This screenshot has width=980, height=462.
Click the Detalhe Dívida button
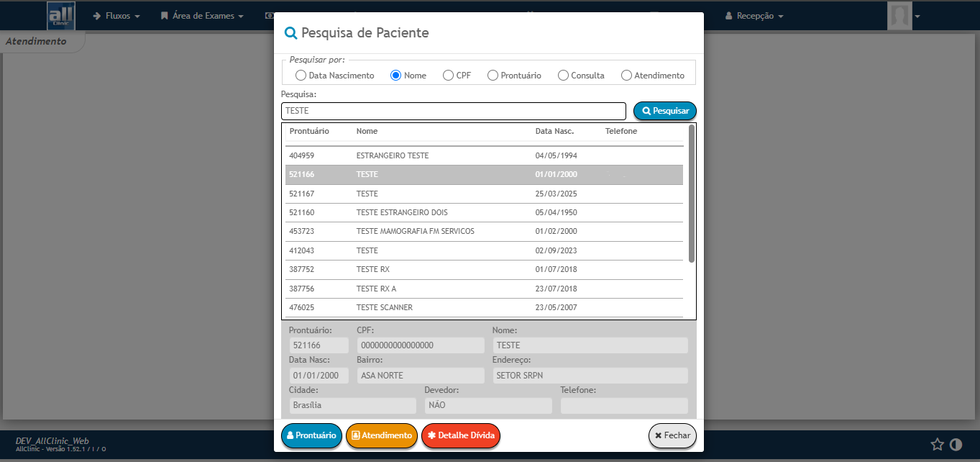(460, 435)
